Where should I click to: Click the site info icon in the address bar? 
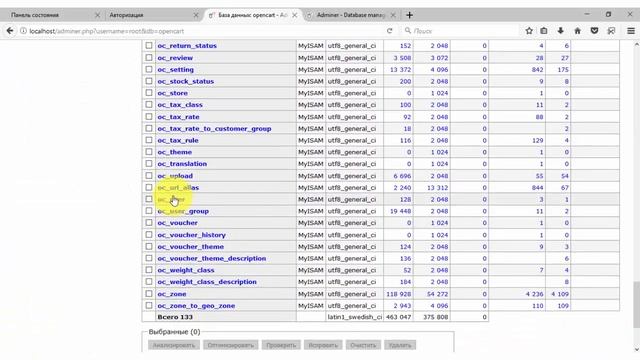tap(23, 31)
